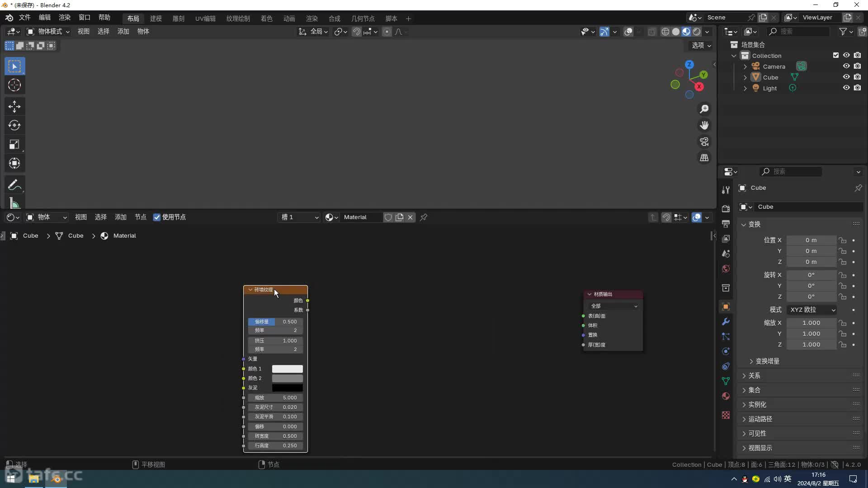
Task: Switch to the 建模 workspace tab
Action: click(156, 19)
